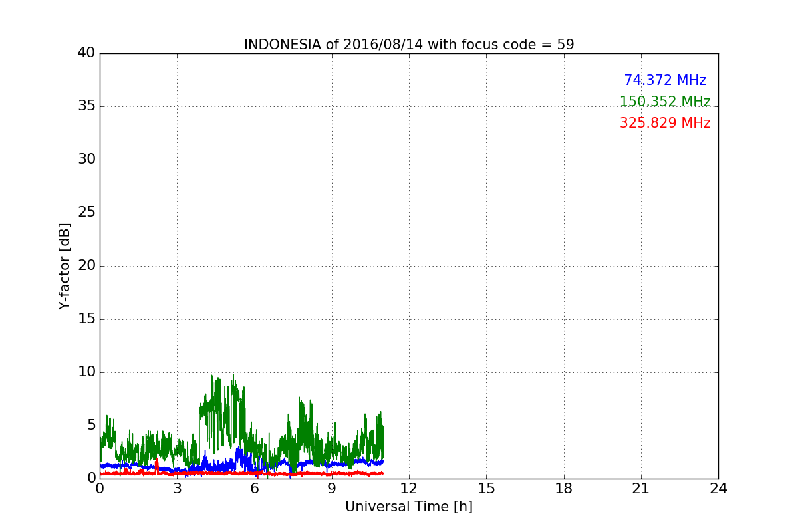This screenshot has height=532, width=798.
Task: Select the 74.372 MHz legend label
Action: point(665,80)
